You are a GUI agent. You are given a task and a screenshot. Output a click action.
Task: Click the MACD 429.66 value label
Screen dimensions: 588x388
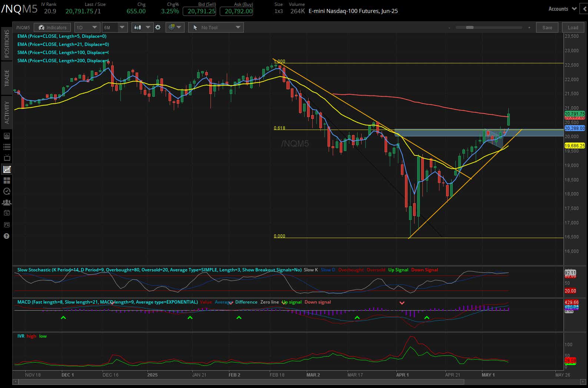(x=571, y=302)
